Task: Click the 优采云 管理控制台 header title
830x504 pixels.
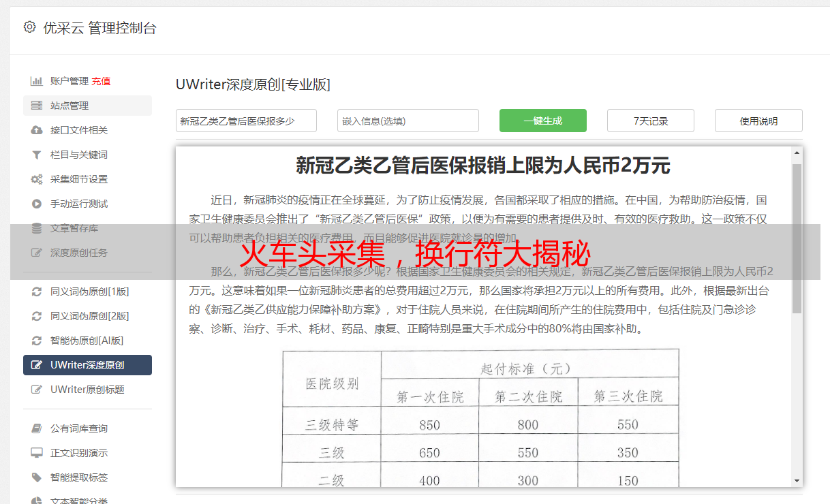Action: pos(99,28)
